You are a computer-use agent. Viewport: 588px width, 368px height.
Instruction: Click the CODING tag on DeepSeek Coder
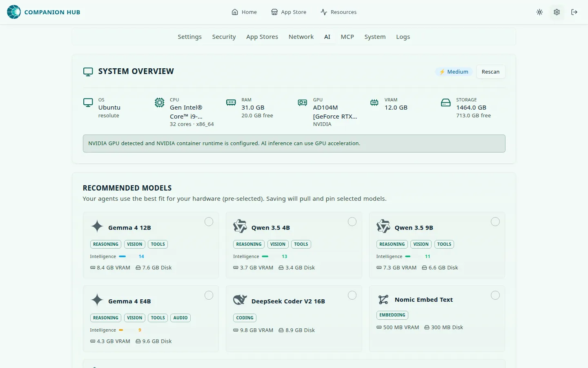(x=245, y=318)
